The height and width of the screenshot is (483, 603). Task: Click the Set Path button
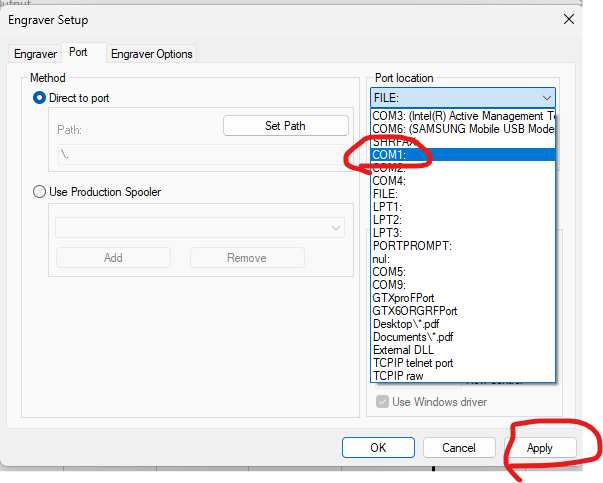286,126
